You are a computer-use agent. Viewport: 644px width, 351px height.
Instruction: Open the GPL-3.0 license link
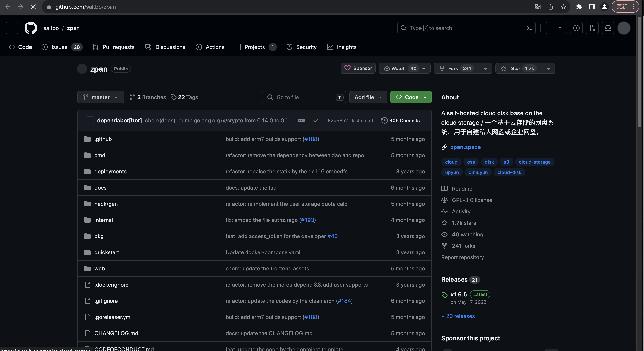coord(472,200)
